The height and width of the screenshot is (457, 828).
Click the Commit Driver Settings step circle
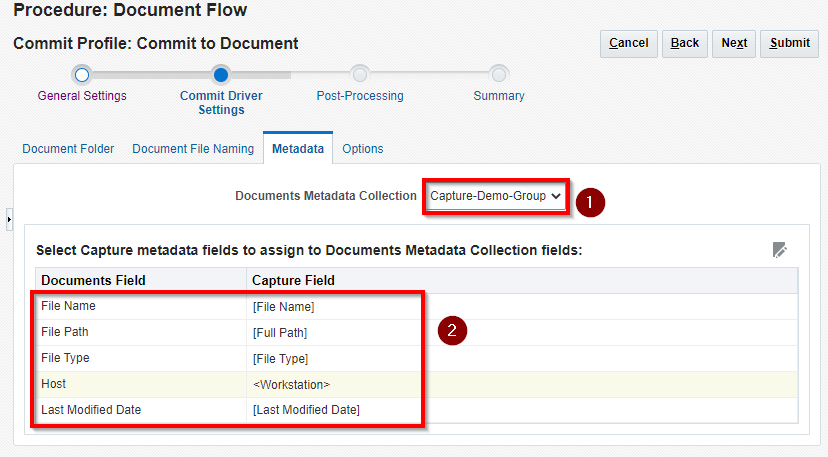click(x=221, y=74)
